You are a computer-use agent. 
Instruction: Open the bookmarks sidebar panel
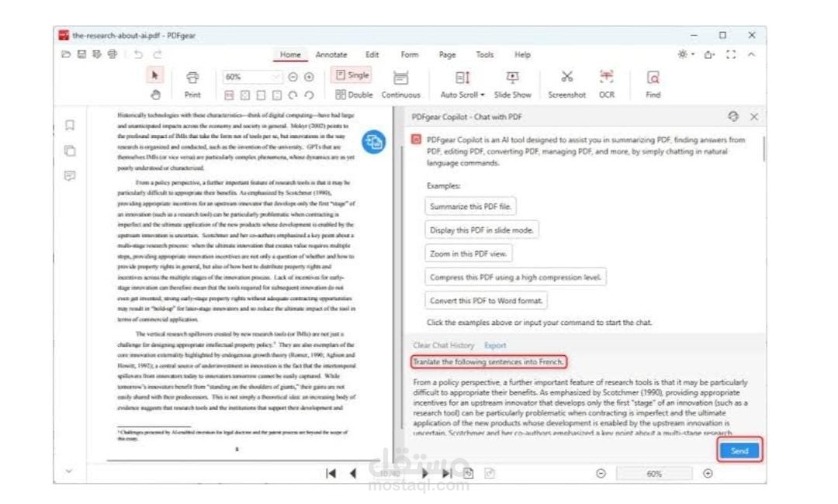[70, 125]
